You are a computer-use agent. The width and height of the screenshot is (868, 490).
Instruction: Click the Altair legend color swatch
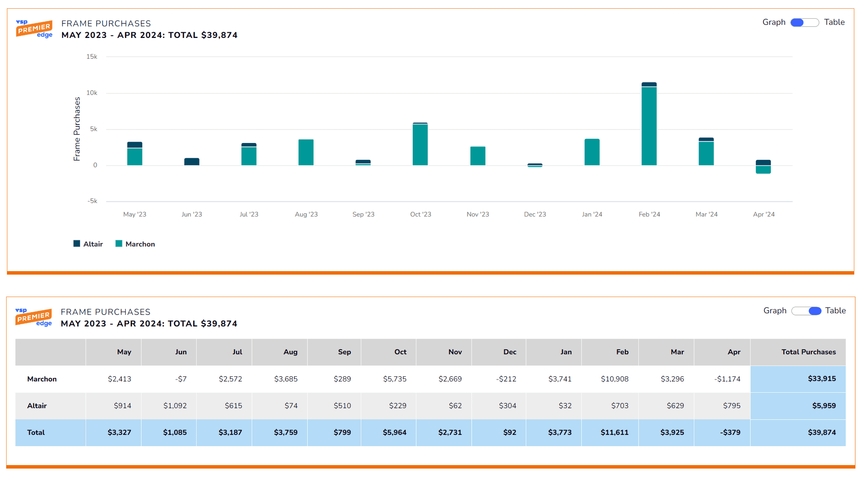tap(76, 244)
